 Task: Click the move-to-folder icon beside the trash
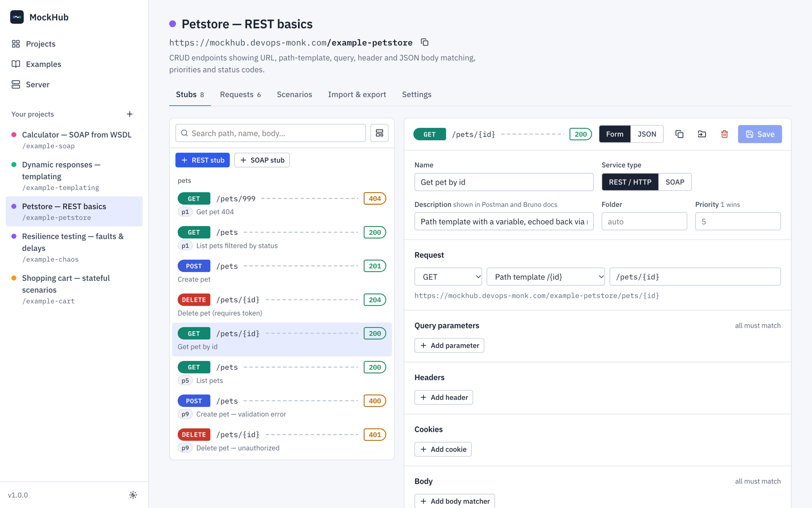[x=702, y=134]
